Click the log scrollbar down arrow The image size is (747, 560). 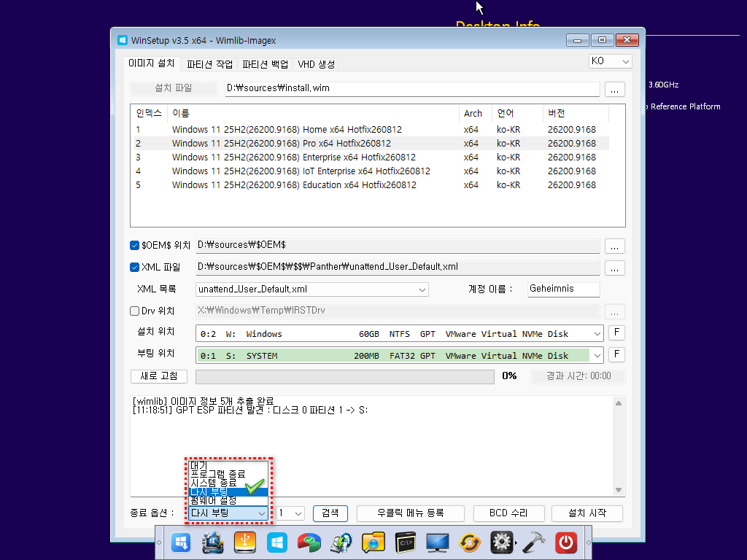(619, 490)
